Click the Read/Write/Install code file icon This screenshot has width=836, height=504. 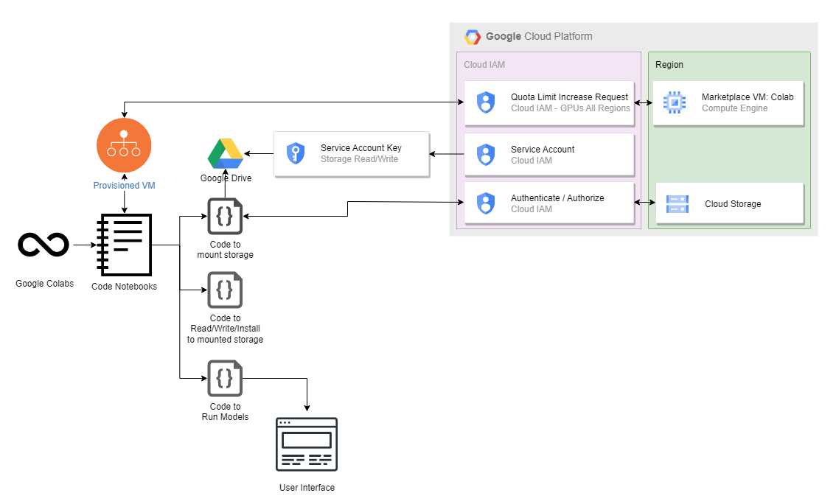click(225, 290)
